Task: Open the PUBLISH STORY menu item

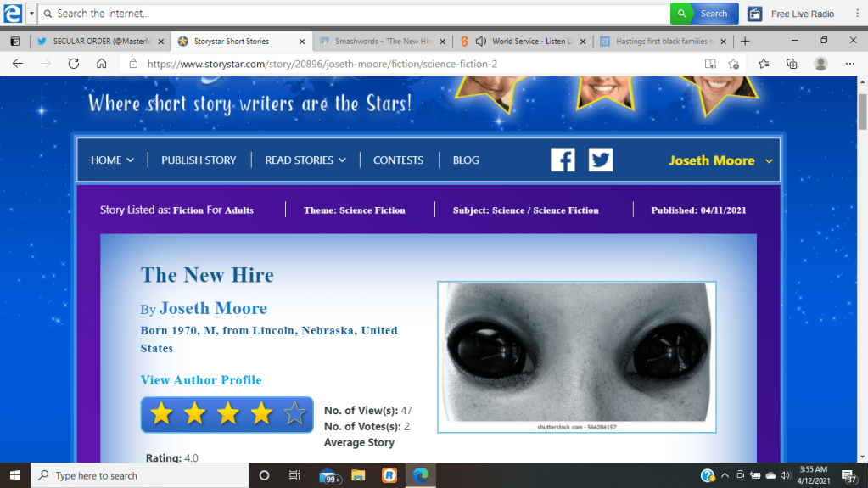Action: 199,160
